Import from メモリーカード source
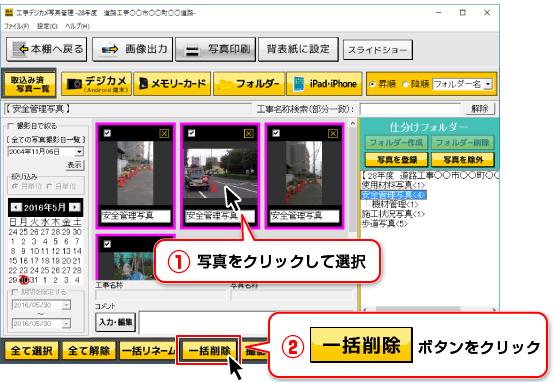Image resolution: width=555 pixels, height=382 pixels. [x=172, y=84]
